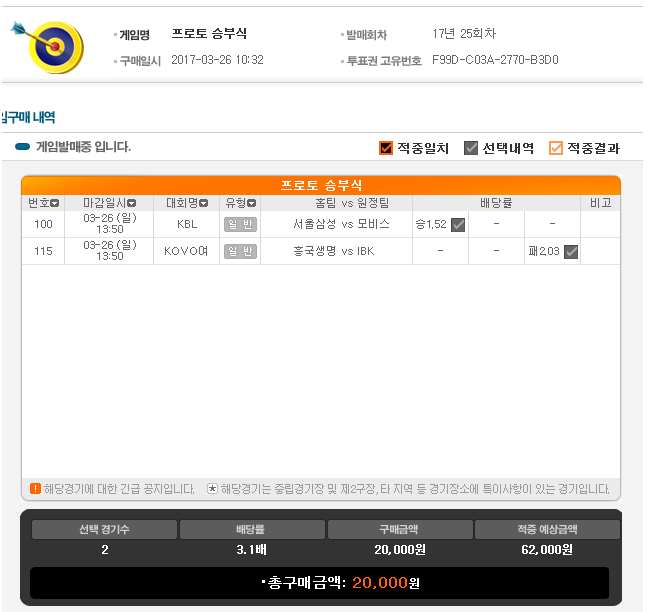Click the KBL league cell
The image size is (649, 612).
click(x=187, y=224)
